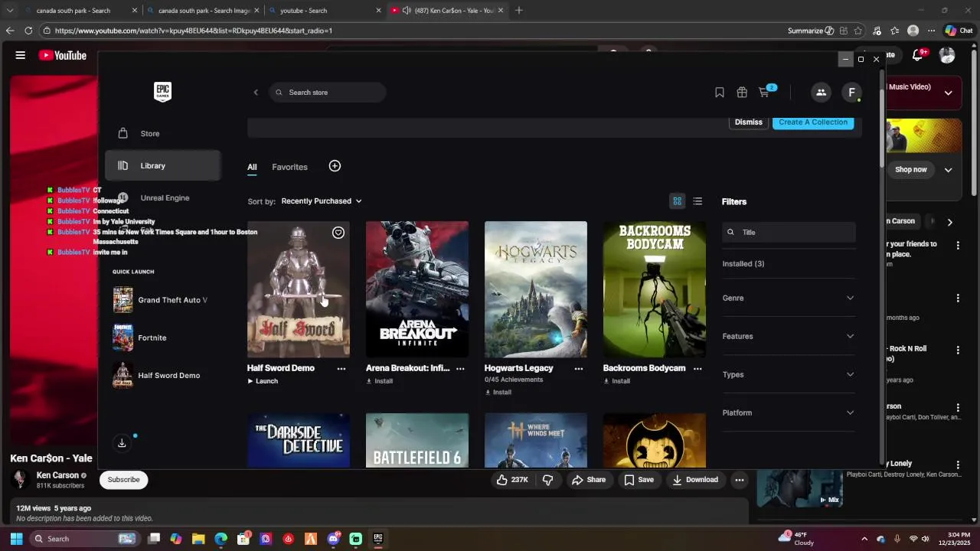980x551 pixels.
Task: Open Backrooms Bodycam options menu
Action: [x=697, y=368]
